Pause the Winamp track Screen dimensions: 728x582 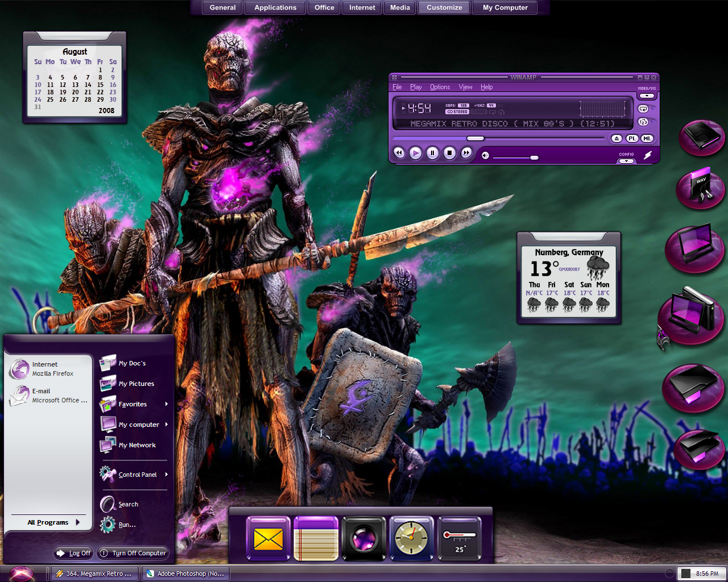tap(433, 153)
